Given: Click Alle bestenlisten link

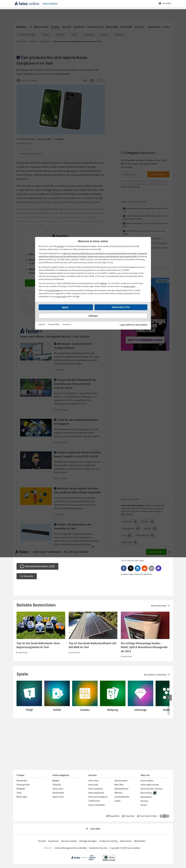Looking at the screenshot, I should pyautogui.click(x=160, y=606).
